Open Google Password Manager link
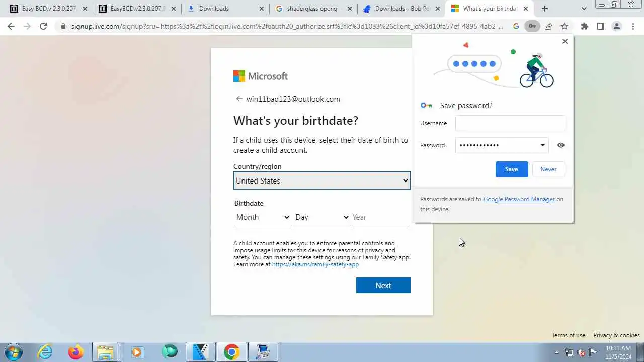This screenshot has height=362, width=644. tap(519, 199)
